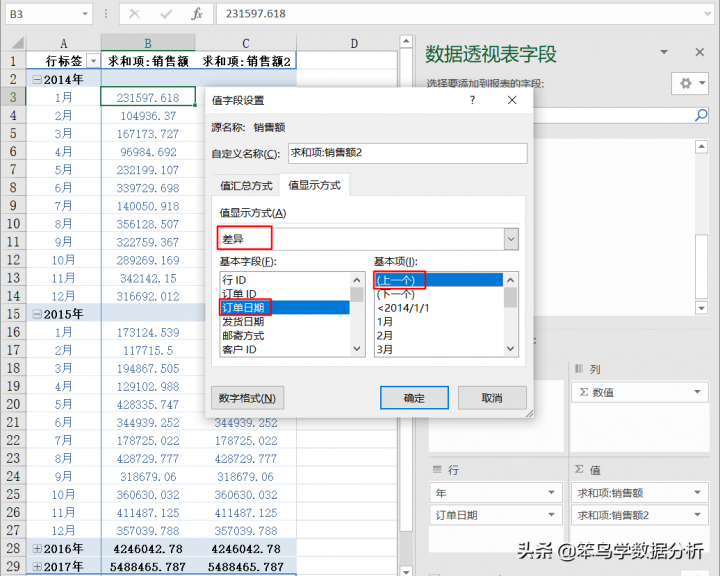Click the 取消 button

tap(492, 398)
